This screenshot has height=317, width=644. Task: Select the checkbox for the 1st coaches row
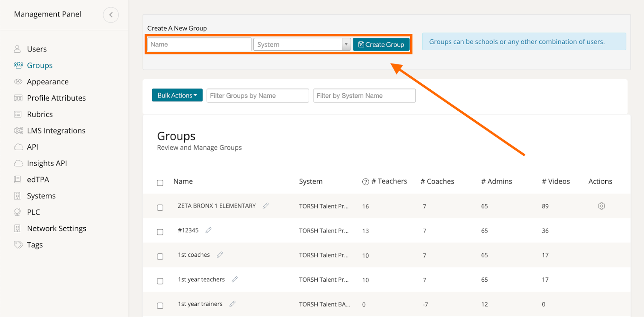160,257
